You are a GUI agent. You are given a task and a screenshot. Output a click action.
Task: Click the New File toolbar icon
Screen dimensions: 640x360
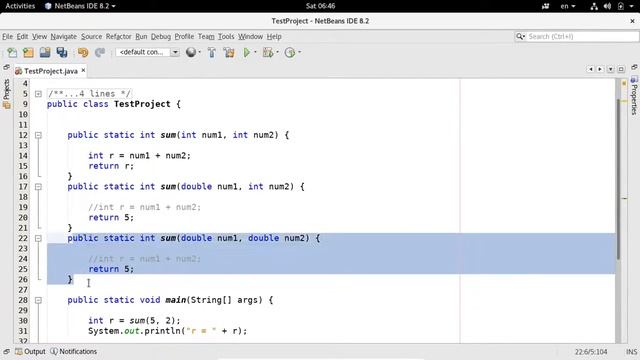pos(12,52)
